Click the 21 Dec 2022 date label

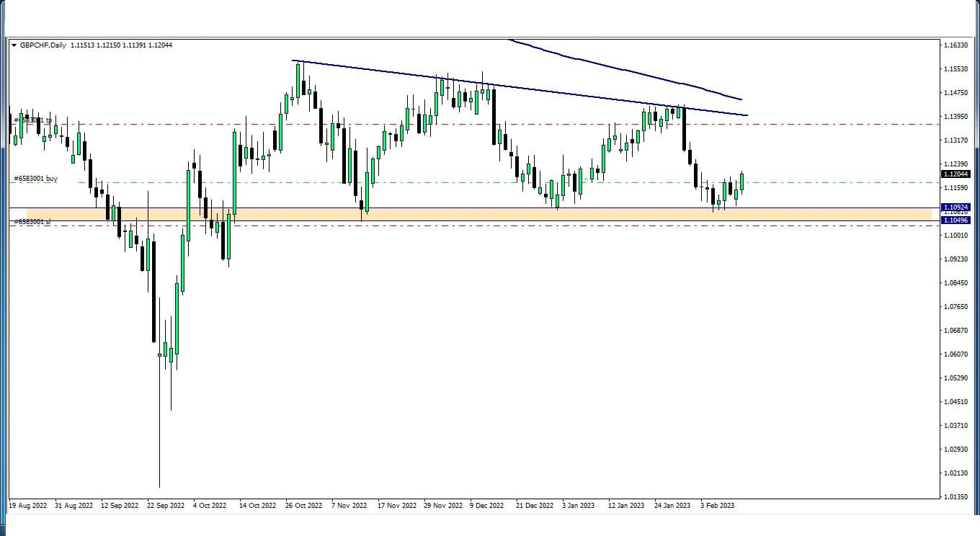(535, 506)
